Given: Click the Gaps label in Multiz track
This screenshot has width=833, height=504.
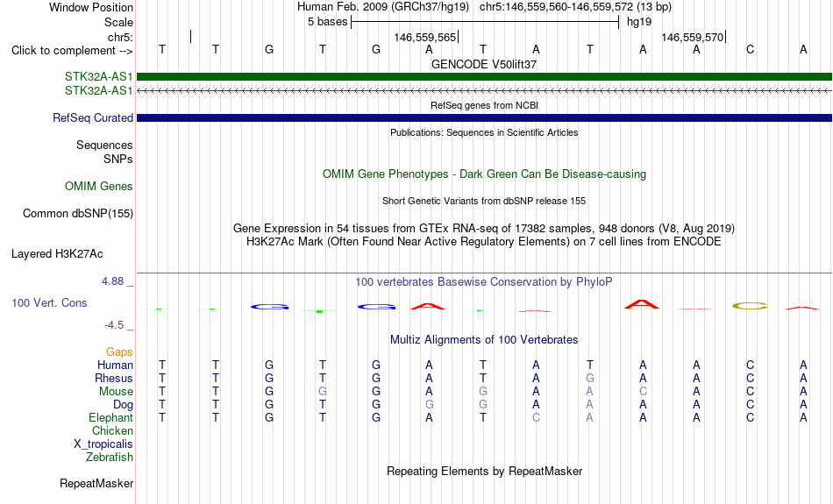Looking at the screenshot, I should tap(119, 352).
